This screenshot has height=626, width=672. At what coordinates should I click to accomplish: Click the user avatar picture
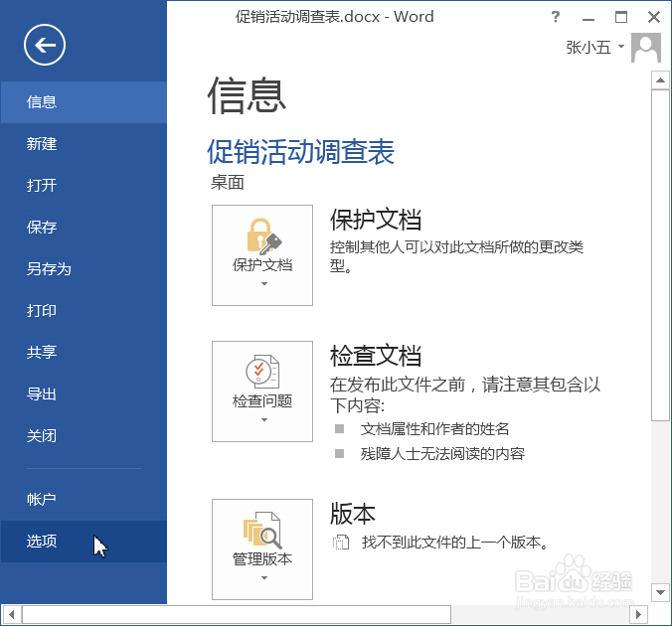coord(646,48)
